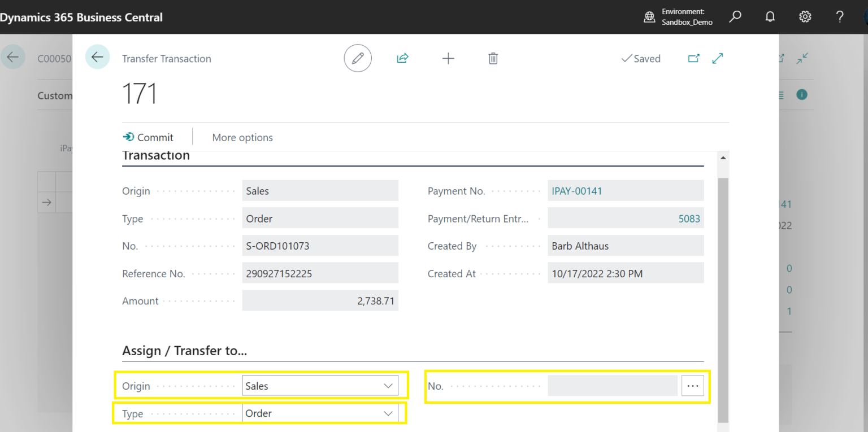Click the vertical scrollbar of the transaction card
Viewport: 868px width, 432px height.
point(724,294)
